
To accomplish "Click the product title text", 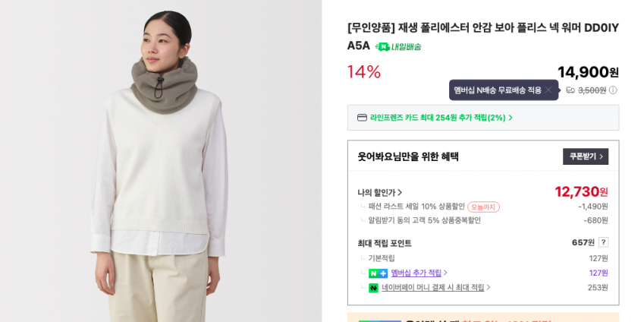I will click(483, 36).
